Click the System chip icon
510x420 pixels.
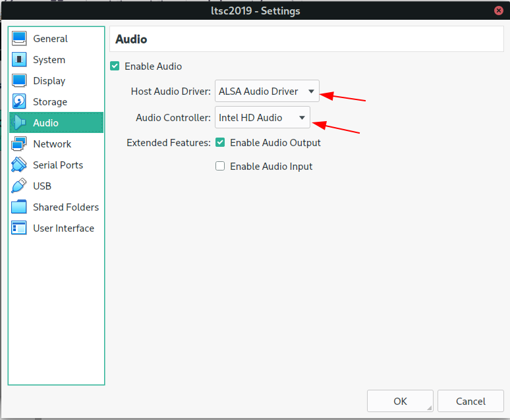19,59
